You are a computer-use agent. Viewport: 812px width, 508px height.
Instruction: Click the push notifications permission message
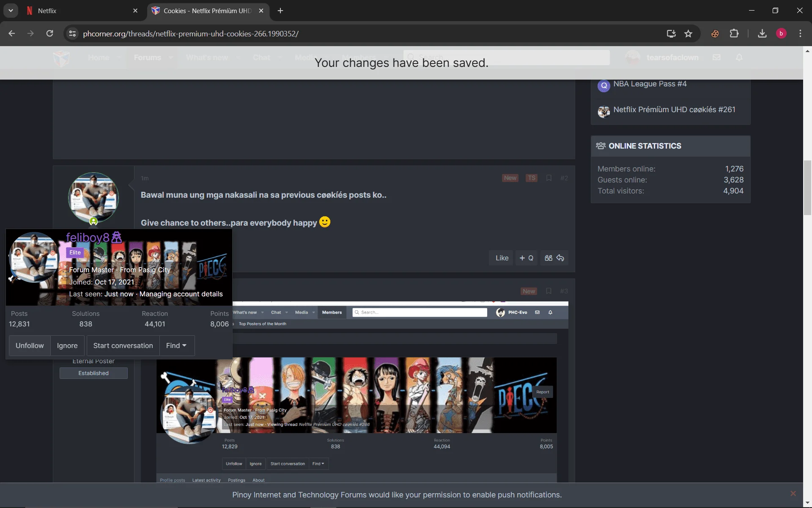click(397, 495)
